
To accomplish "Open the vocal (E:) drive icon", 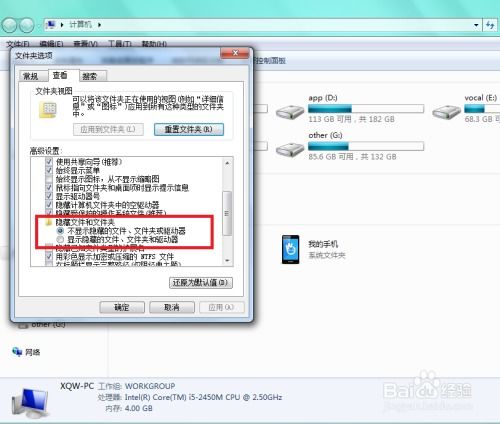I will tap(446, 112).
